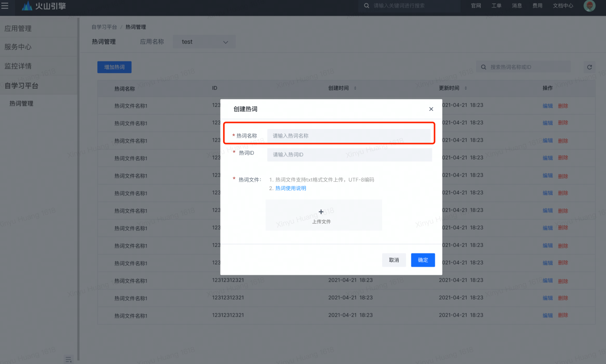
Task: Sort by 更新时间 column arrows
Action: pos(466,88)
